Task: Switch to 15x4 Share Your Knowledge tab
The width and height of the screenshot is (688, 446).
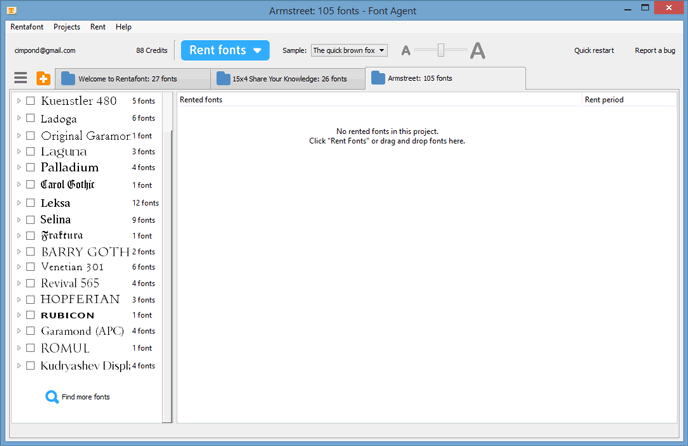Action: (x=288, y=79)
